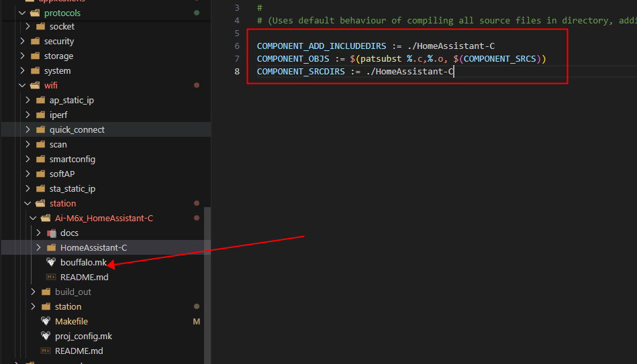
Task: Click patsubst in the line 7 expression
Action: [x=381, y=59]
